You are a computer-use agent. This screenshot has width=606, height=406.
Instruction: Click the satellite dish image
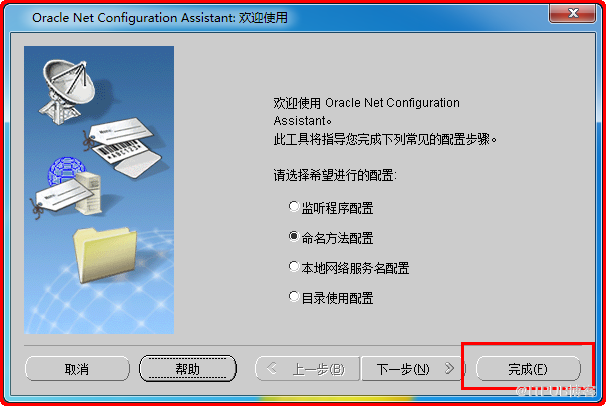coord(68,91)
